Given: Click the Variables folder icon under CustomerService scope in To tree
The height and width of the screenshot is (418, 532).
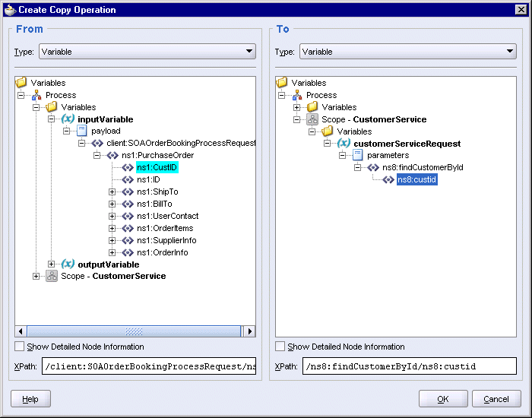Looking at the screenshot, I should click(328, 131).
